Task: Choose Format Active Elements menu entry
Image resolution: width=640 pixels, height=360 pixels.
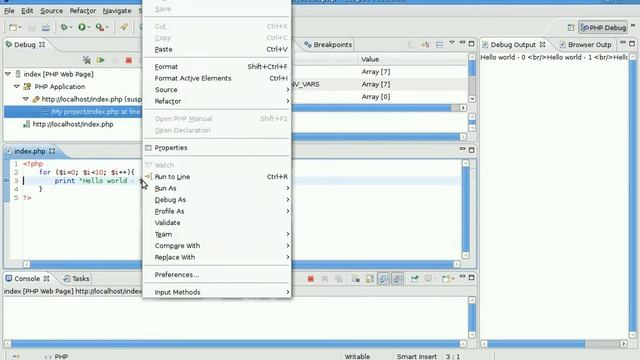Action: [x=217, y=78]
